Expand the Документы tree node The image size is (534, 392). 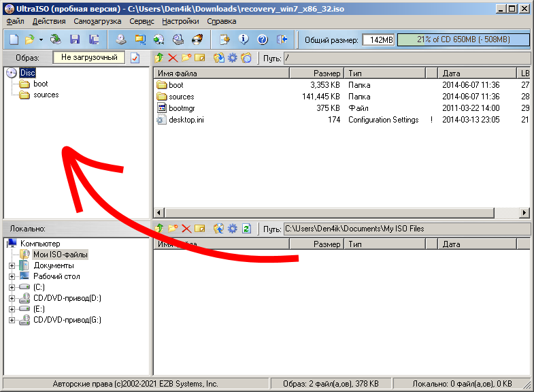click(x=12, y=265)
